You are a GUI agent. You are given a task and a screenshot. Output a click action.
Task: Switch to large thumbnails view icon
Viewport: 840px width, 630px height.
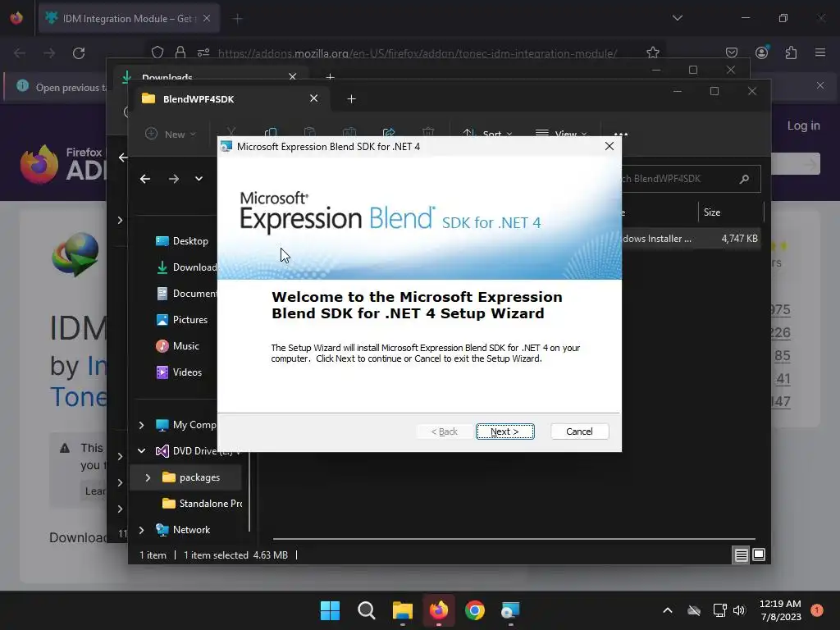[x=759, y=555]
